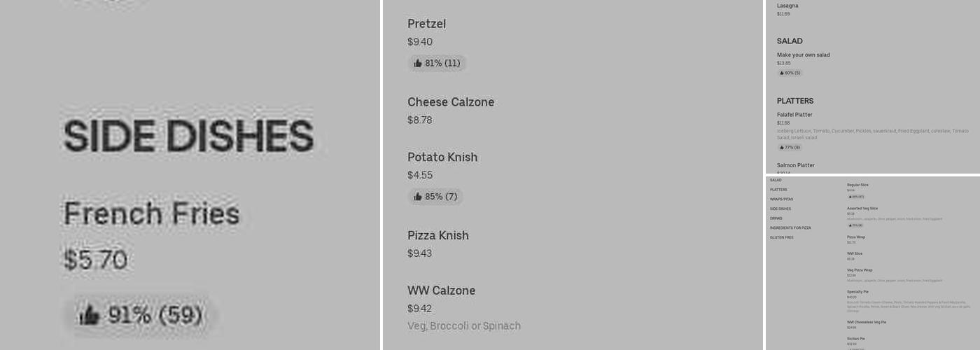Click the Assorted Veg Slice rating badge
The width and height of the screenshot is (980, 350).
[855, 225]
